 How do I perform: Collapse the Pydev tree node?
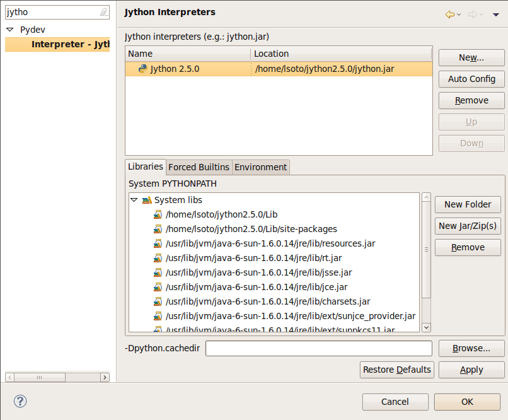pyautogui.click(x=10, y=30)
